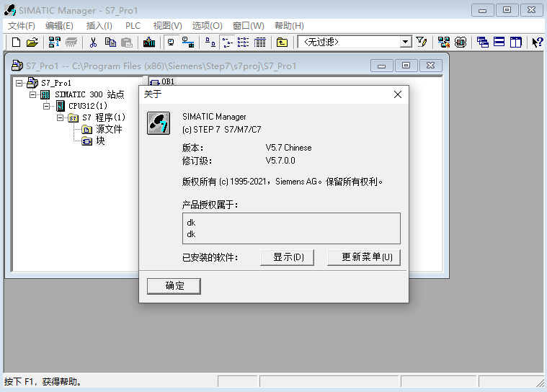Maximize the S7_Pro1 project child window

click(x=406, y=66)
